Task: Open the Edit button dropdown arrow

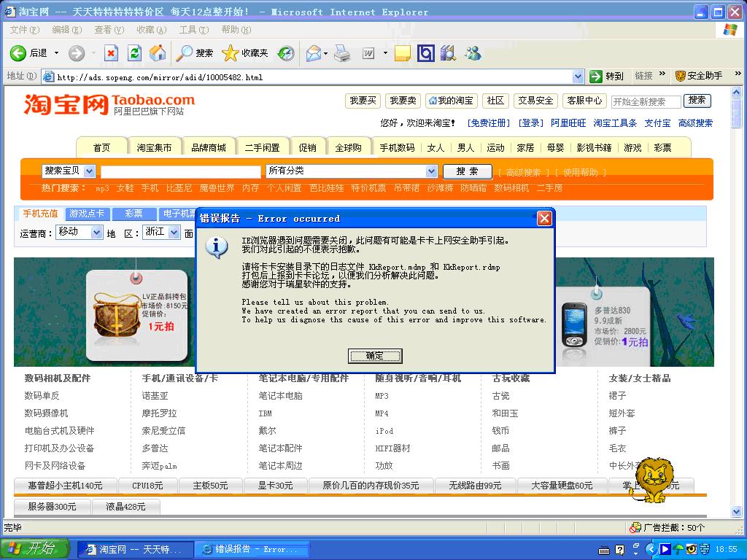Action: click(x=385, y=52)
